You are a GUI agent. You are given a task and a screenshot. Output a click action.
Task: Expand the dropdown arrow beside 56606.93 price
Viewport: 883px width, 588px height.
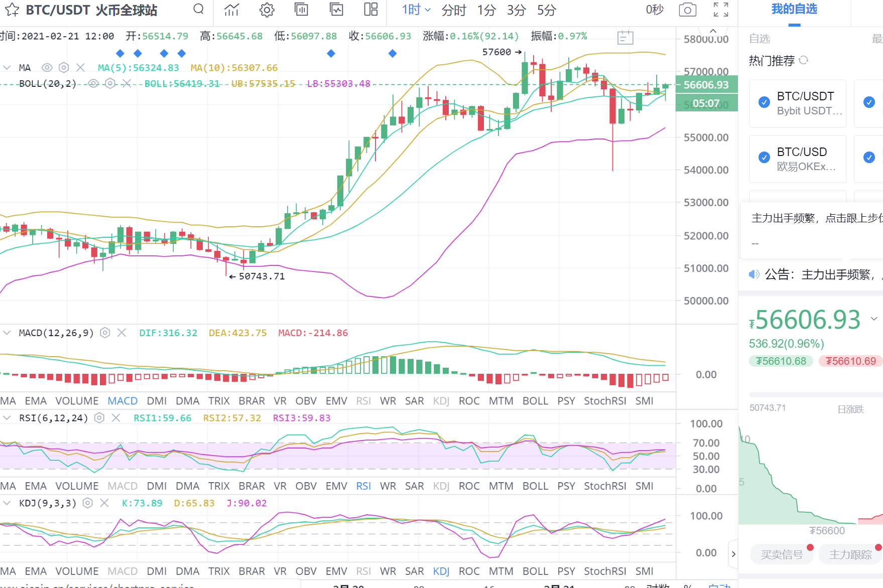pos(874,319)
